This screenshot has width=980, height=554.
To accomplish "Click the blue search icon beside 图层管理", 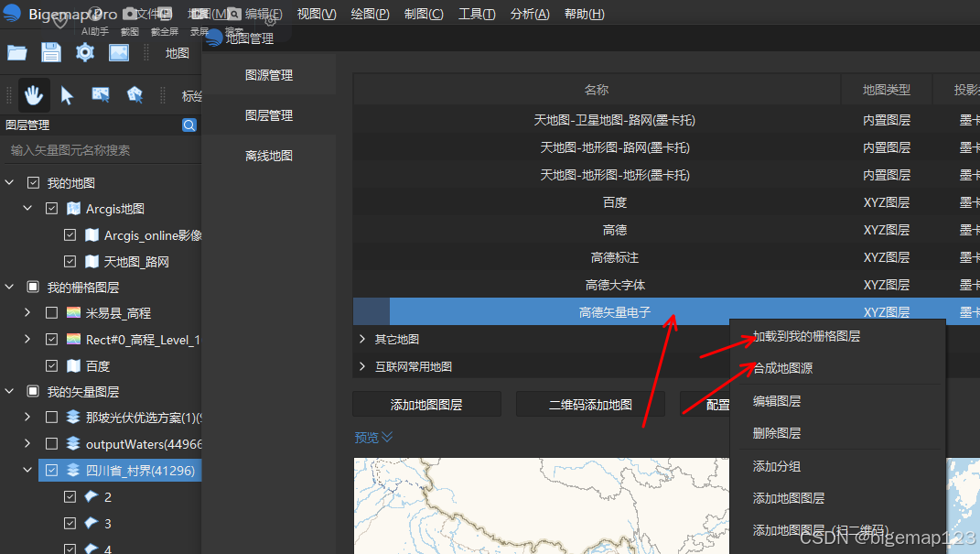I will click(189, 125).
